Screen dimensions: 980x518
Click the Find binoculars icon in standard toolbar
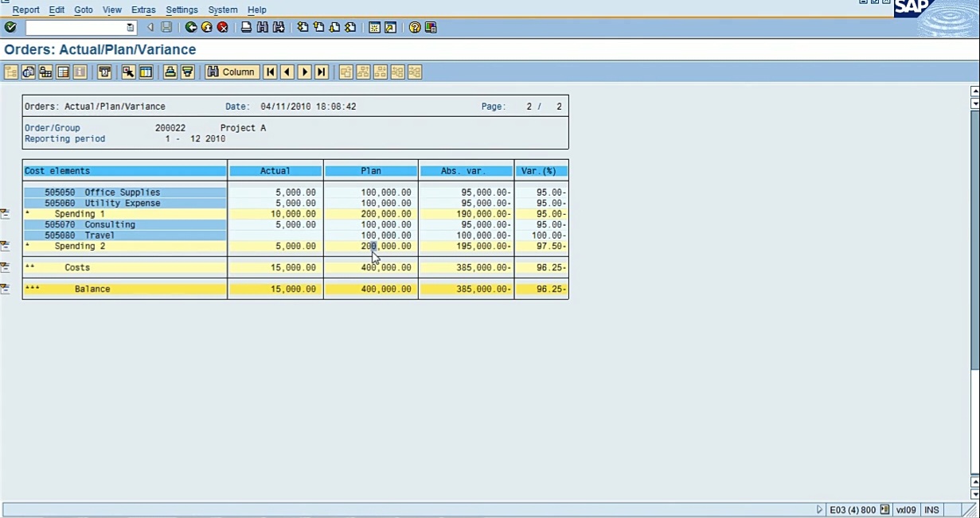(x=263, y=27)
